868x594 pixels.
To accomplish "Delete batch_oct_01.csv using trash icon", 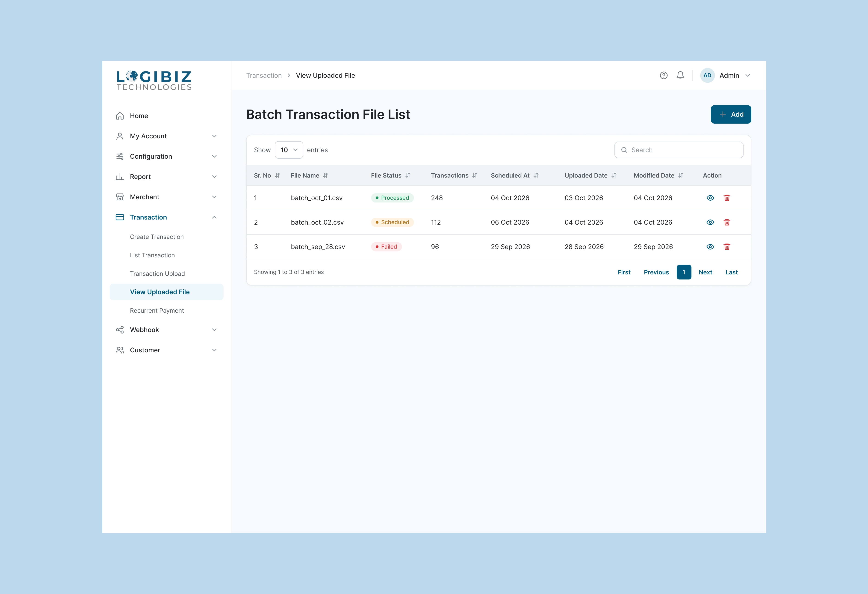I will [727, 198].
